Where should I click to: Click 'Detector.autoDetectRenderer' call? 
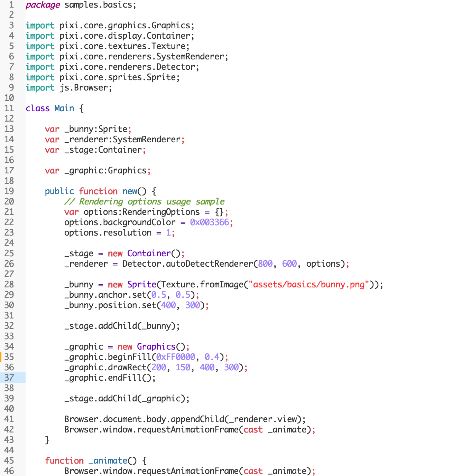point(188,264)
